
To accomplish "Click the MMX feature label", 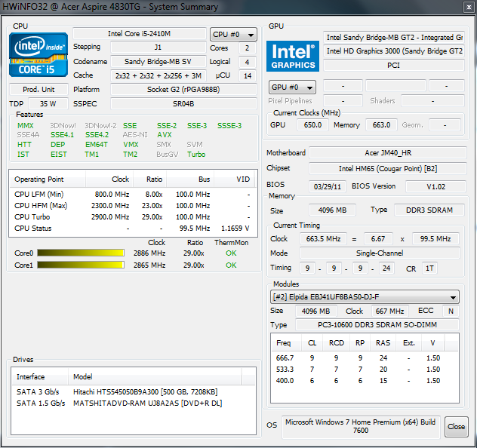I will [x=25, y=126].
